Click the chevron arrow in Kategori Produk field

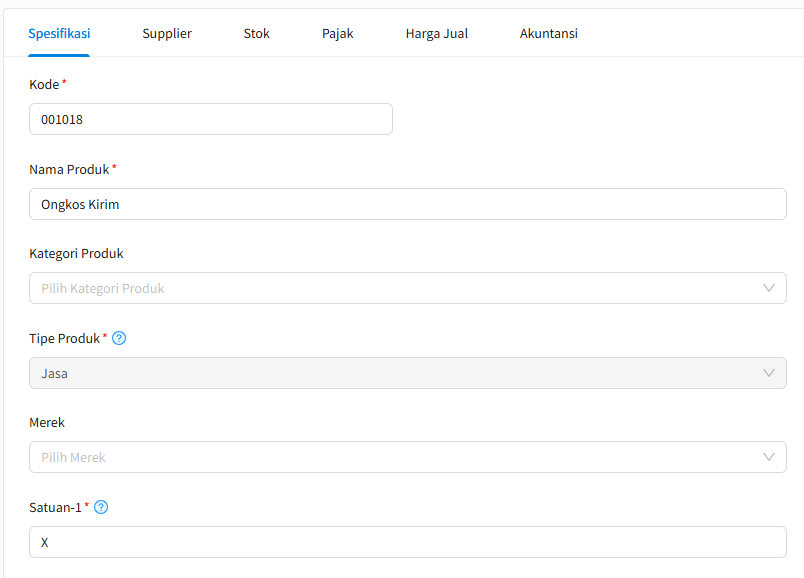point(768,288)
